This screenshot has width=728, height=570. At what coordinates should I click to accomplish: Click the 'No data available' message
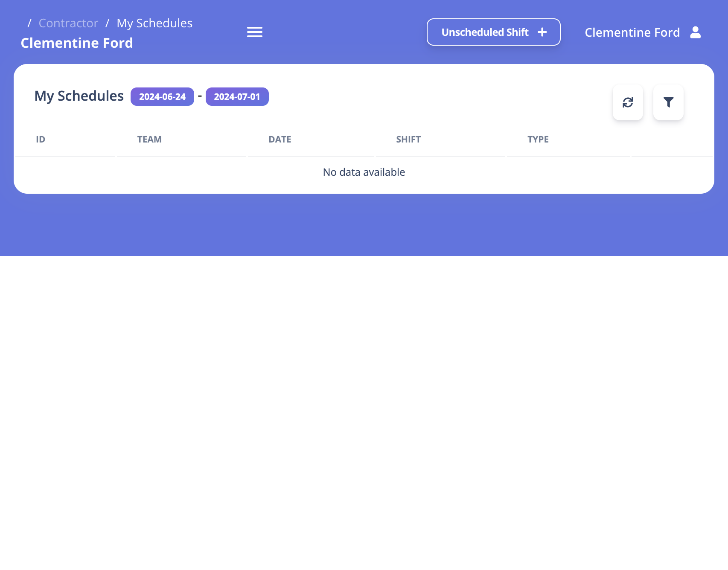click(x=364, y=172)
